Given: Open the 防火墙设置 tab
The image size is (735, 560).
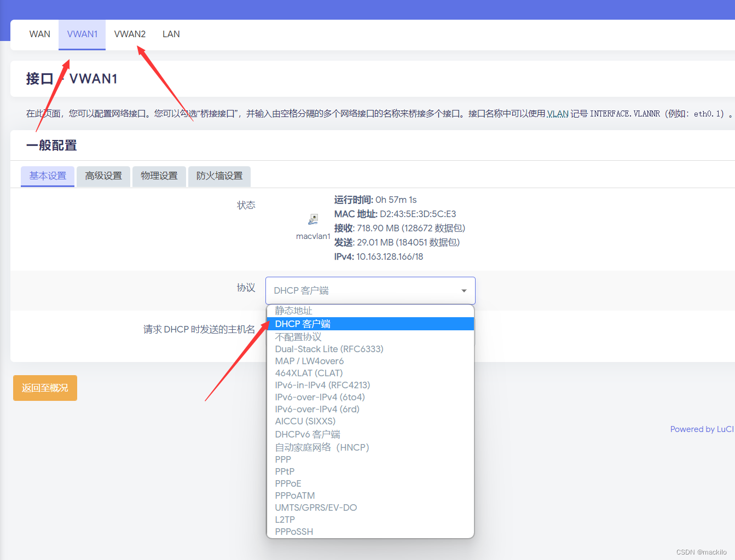Looking at the screenshot, I should [219, 176].
